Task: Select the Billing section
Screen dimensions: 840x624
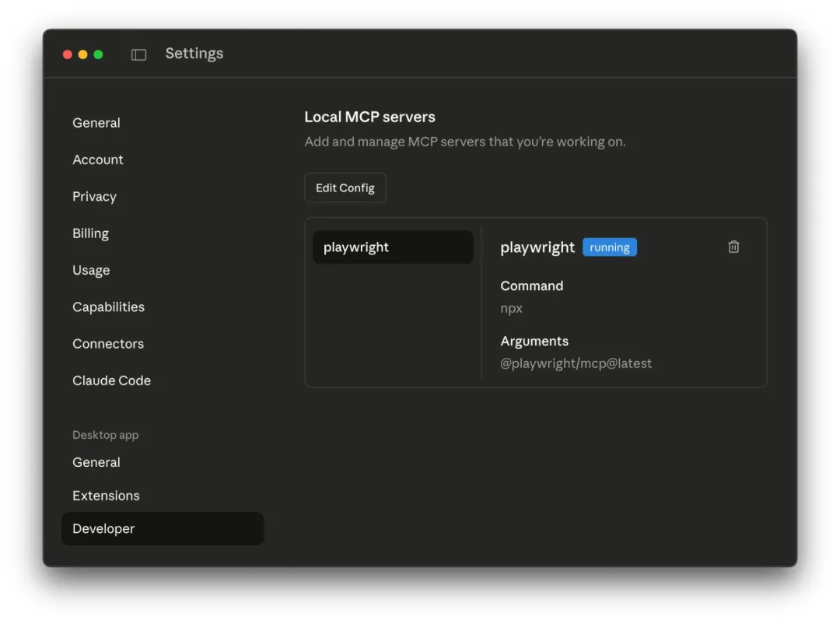Action: pyautogui.click(x=90, y=233)
